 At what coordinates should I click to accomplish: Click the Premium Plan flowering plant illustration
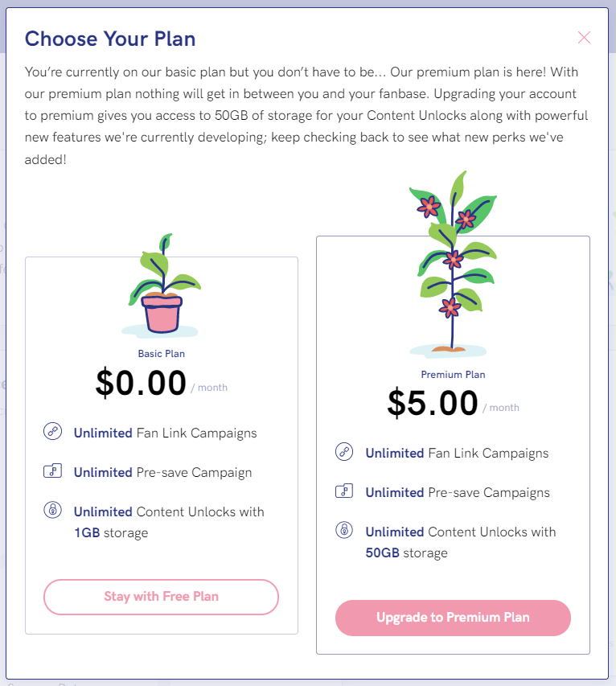click(453, 264)
